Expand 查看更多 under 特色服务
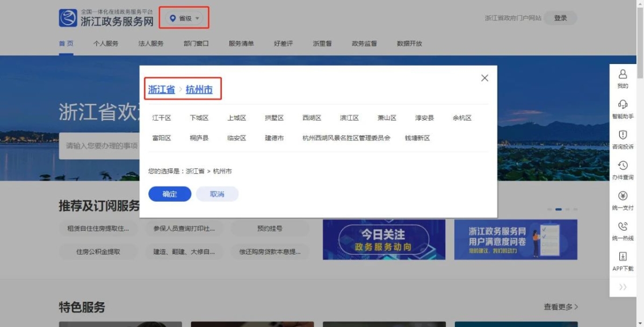Viewport: 644px width, 327px height. pos(561,307)
